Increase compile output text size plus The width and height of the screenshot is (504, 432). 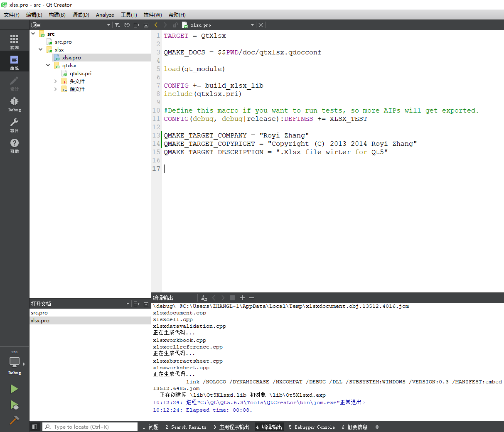242,298
